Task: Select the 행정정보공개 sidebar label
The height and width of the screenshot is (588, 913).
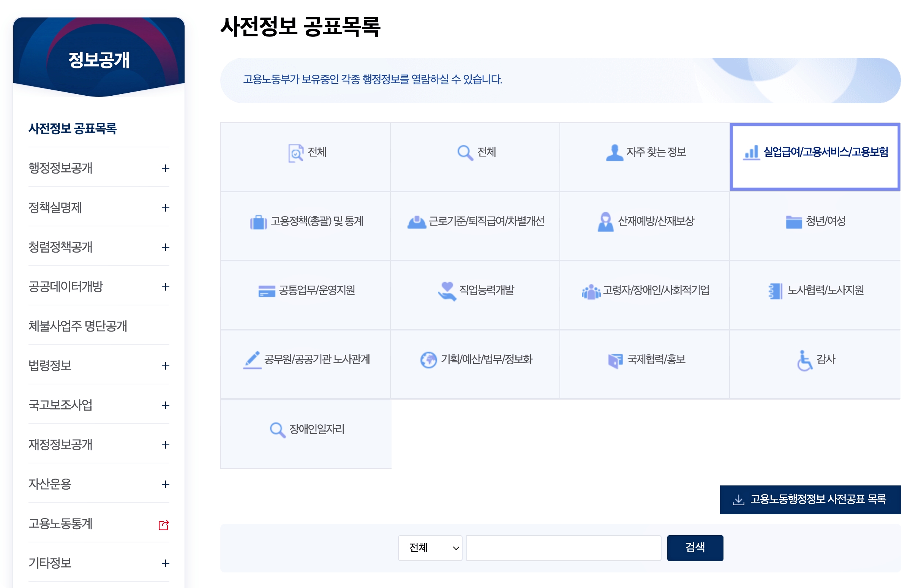Action: 60,168
